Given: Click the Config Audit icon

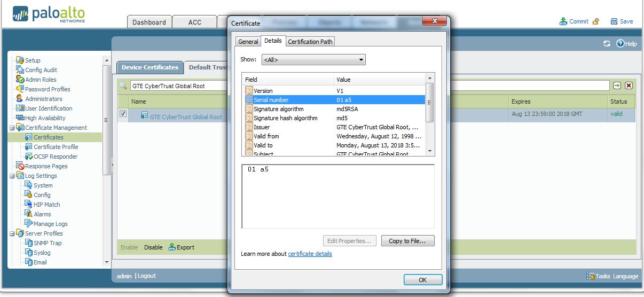Looking at the screenshot, I should pos(20,70).
